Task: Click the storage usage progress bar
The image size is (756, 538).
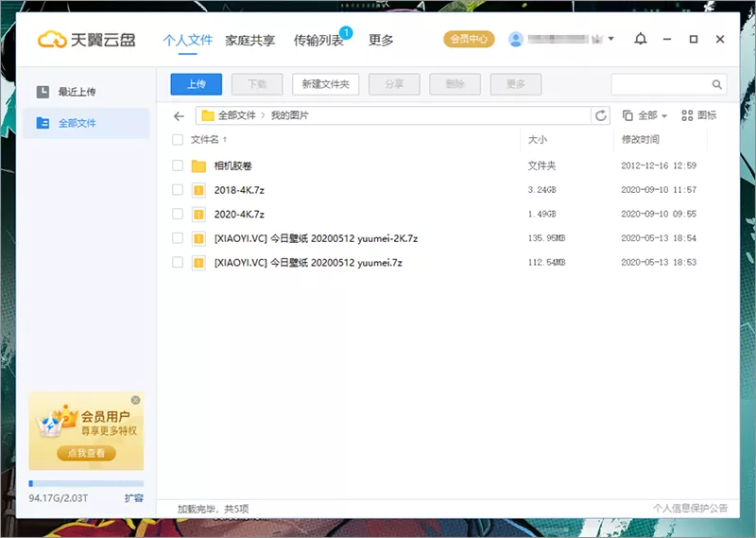Action: click(x=86, y=483)
